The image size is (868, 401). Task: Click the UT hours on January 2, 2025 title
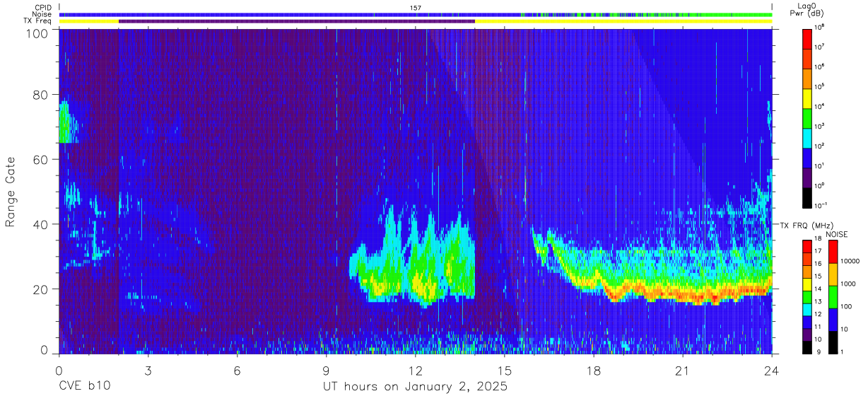416,387
